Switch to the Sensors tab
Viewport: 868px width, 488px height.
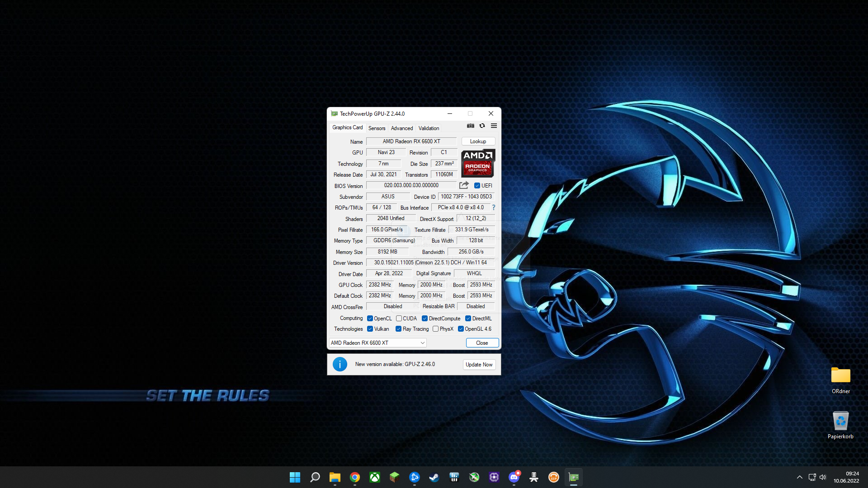point(377,128)
